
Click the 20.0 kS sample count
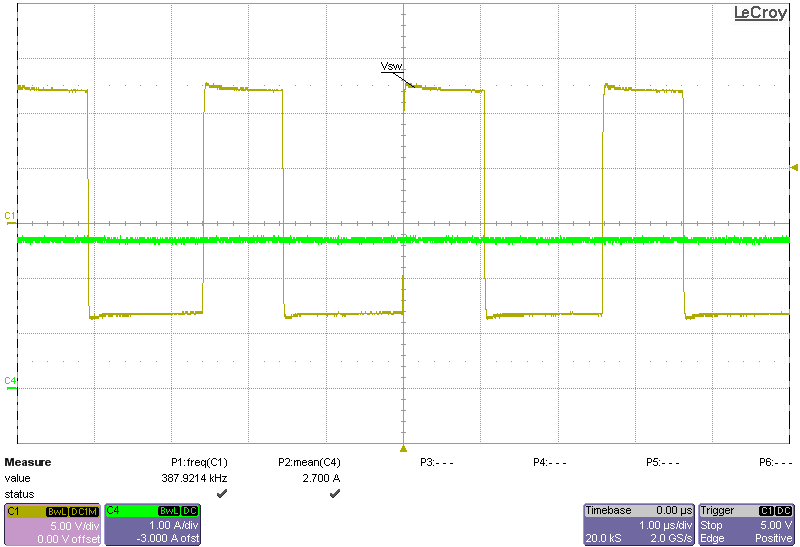tap(604, 538)
